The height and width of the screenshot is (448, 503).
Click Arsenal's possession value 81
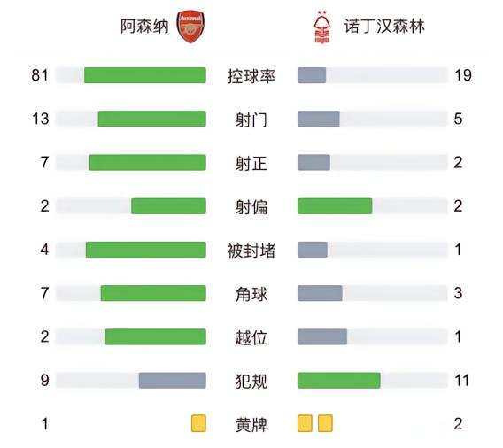pyautogui.click(x=40, y=75)
